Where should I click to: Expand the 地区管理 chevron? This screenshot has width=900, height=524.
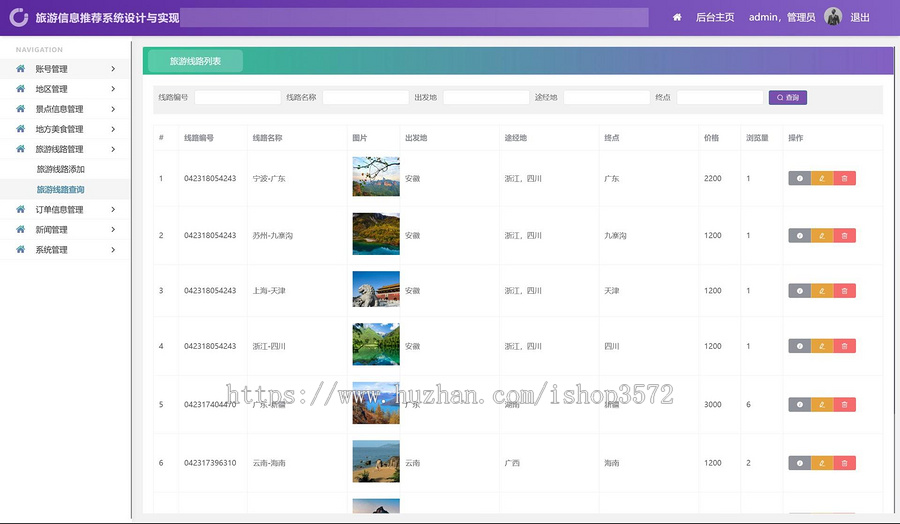click(x=113, y=89)
